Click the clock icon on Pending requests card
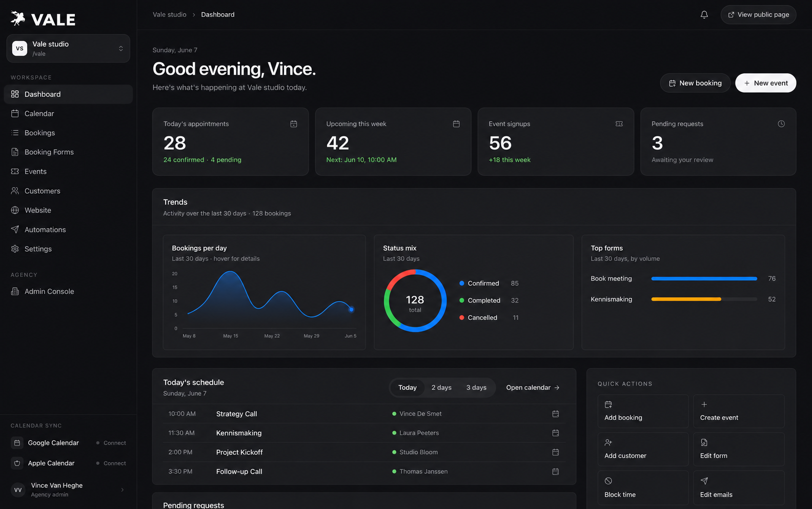The image size is (812, 509). click(781, 124)
